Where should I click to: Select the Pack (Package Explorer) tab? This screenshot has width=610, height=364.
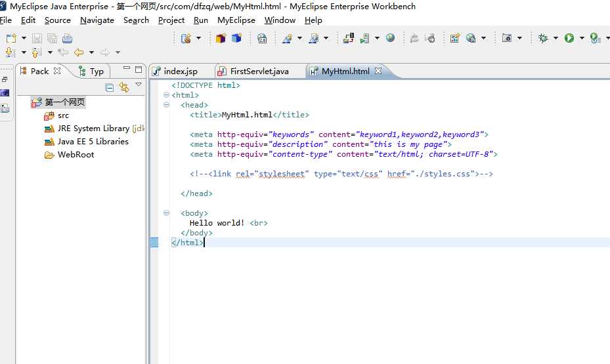[39, 71]
